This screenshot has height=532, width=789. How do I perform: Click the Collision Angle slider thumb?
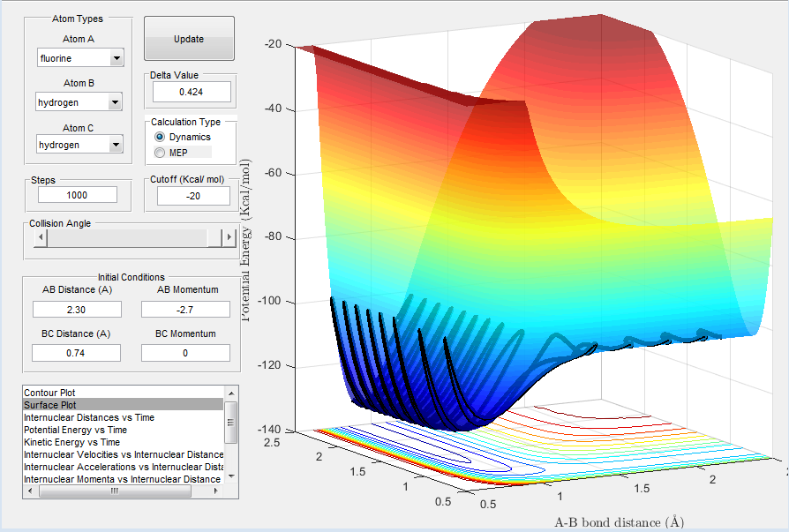214,238
